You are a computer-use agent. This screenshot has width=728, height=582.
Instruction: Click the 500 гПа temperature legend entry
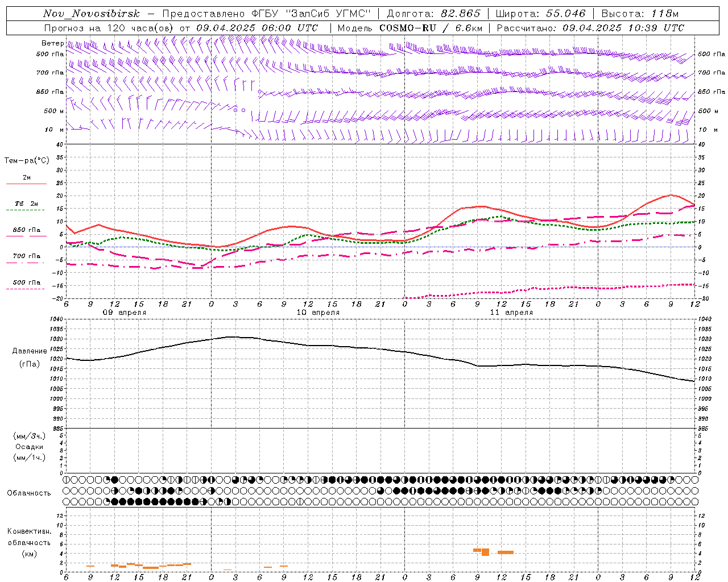(27, 282)
